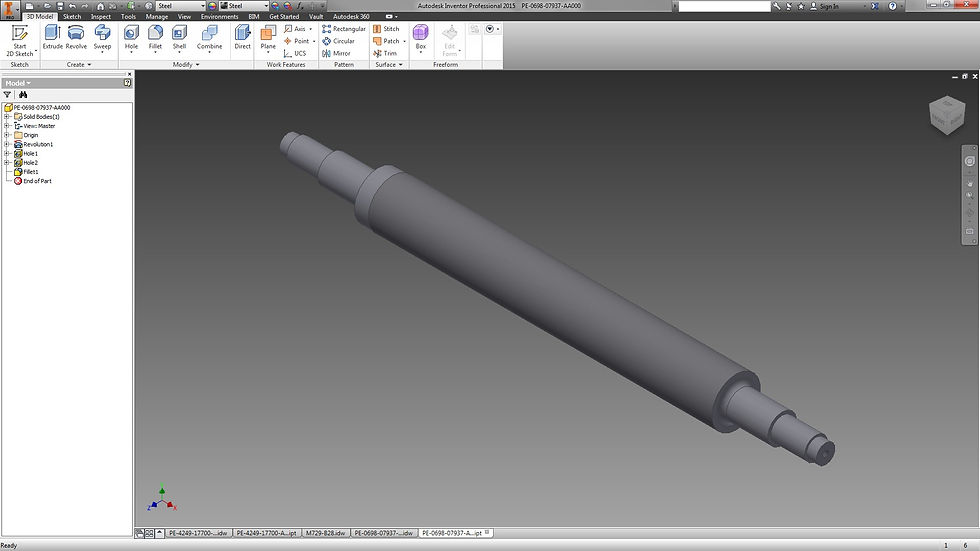This screenshot has height=551, width=980.
Task: Create a work Plane
Action: pos(268,37)
